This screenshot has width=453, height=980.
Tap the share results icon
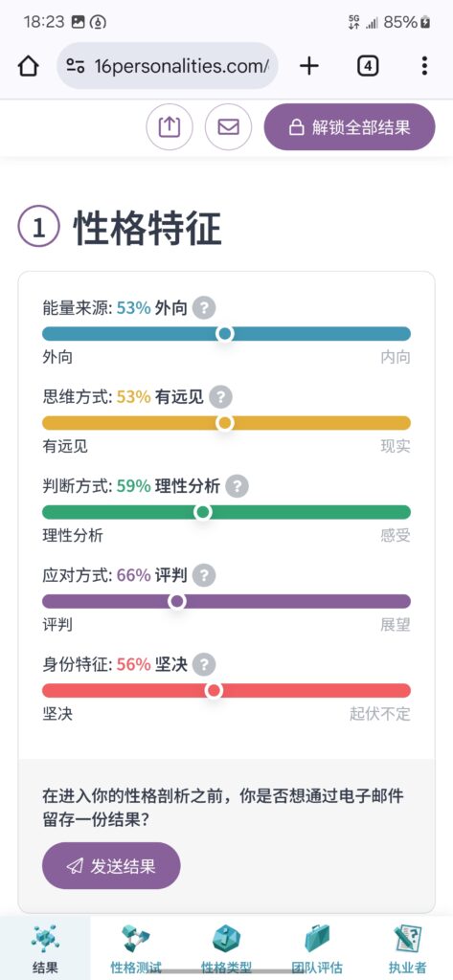pyautogui.click(x=170, y=127)
